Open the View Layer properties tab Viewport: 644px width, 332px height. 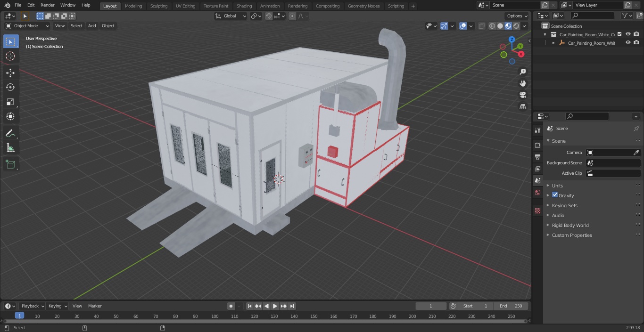click(537, 169)
